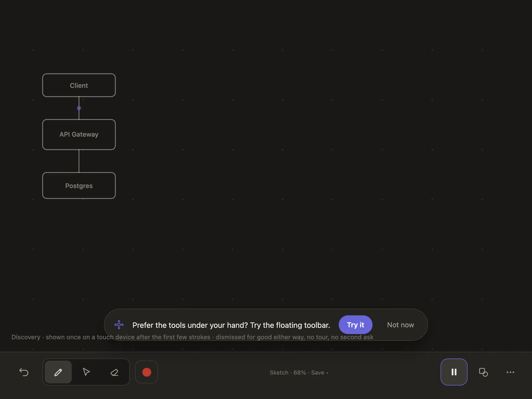Click the floating toolbar prompt message
Screen dimensions: 532x399
tap(231, 325)
